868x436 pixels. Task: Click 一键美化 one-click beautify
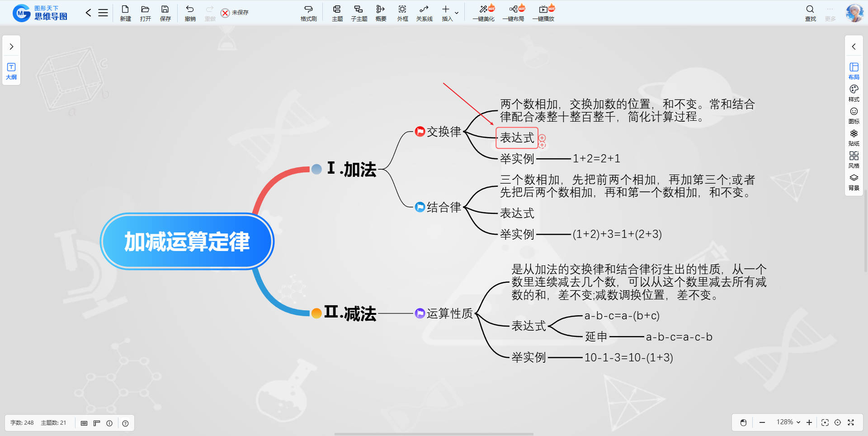[483, 13]
